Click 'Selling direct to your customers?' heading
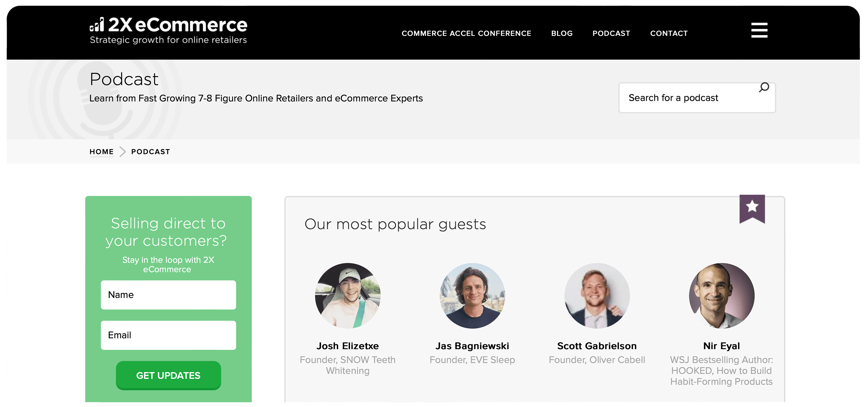Screen dimensions: 868x407 [x=166, y=232]
